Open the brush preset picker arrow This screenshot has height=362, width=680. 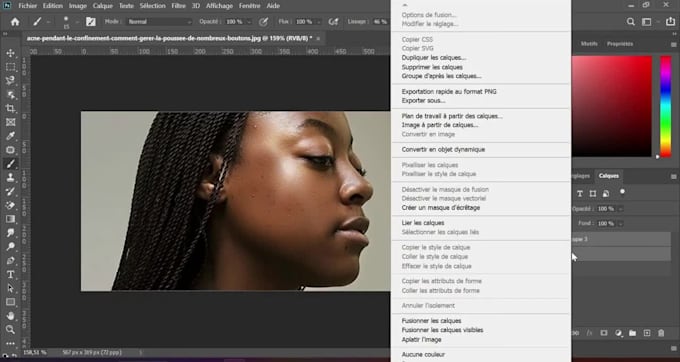77,22
